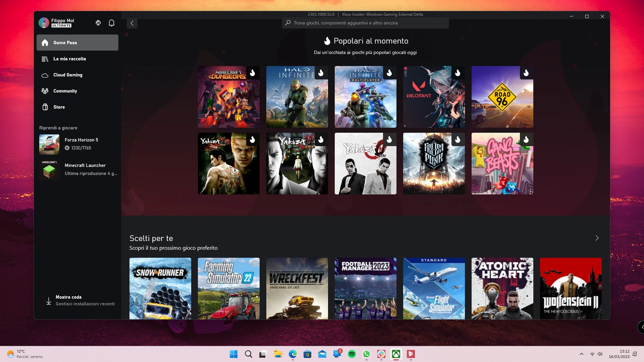Image resolution: width=644 pixels, height=362 pixels.
Task: Open Slack from taskbar
Action: (x=381, y=354)
